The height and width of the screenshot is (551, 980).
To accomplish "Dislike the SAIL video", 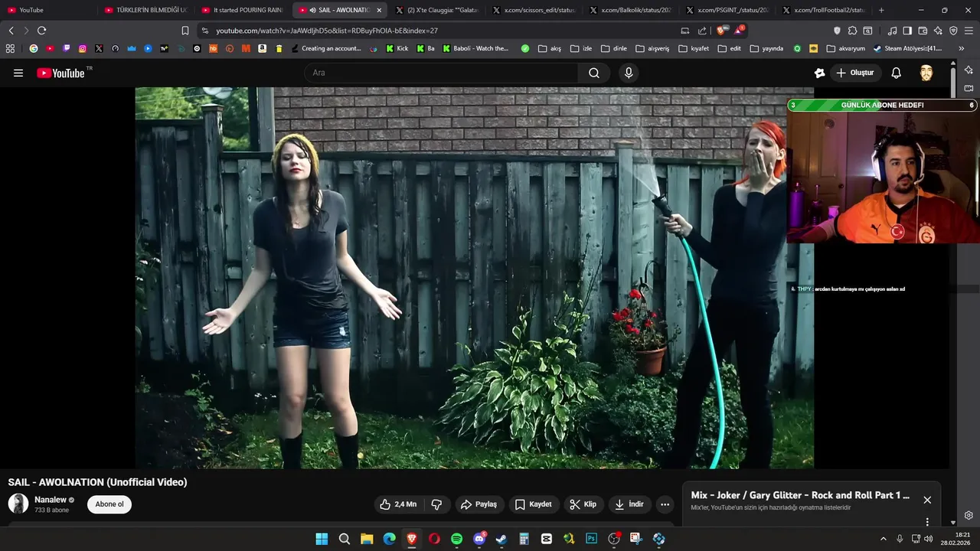I will tap(436, 504).
